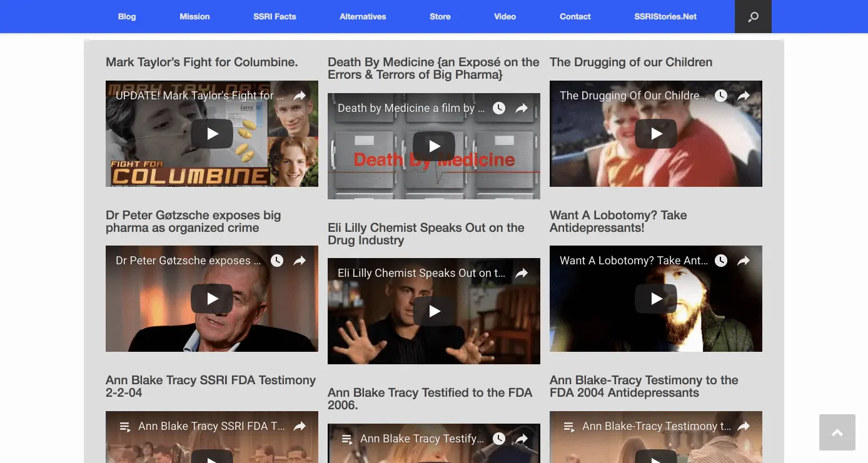Play the Dr Peter Gøtzsche video
Screen dimensions: 868x463
[212, 299]
